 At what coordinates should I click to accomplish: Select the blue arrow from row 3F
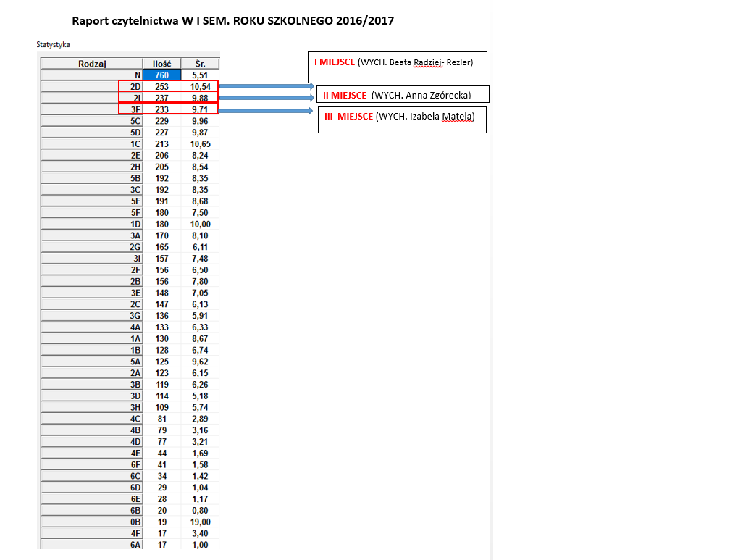pyautogui.click(x=265, y=110)
